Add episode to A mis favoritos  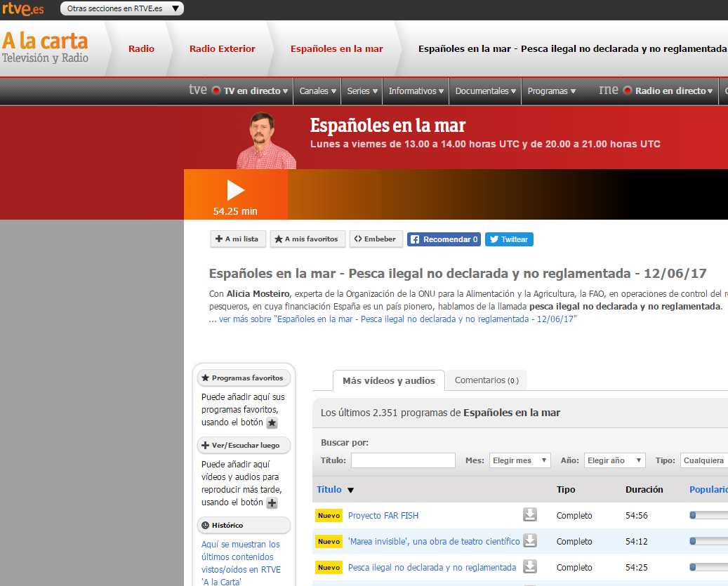point(306,239)
